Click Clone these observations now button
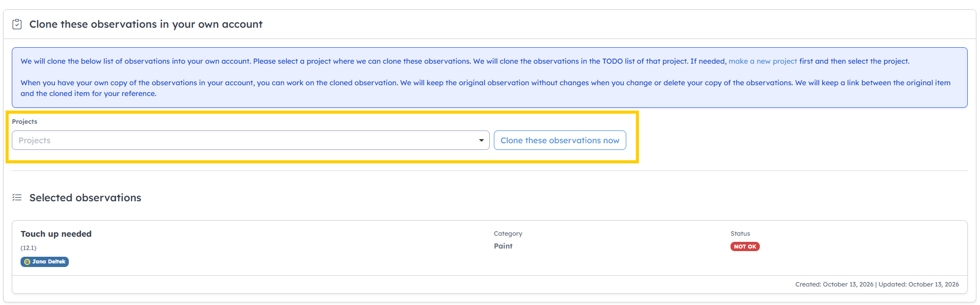Screen dimensions: 980x305 click(560, 140)
